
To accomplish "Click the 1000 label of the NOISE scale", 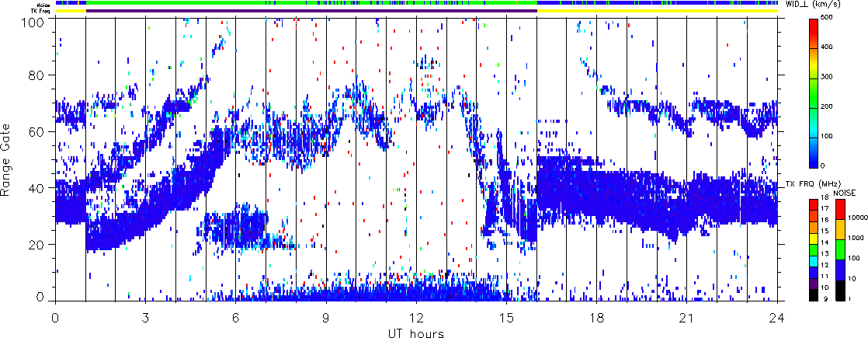I will 856,238.
